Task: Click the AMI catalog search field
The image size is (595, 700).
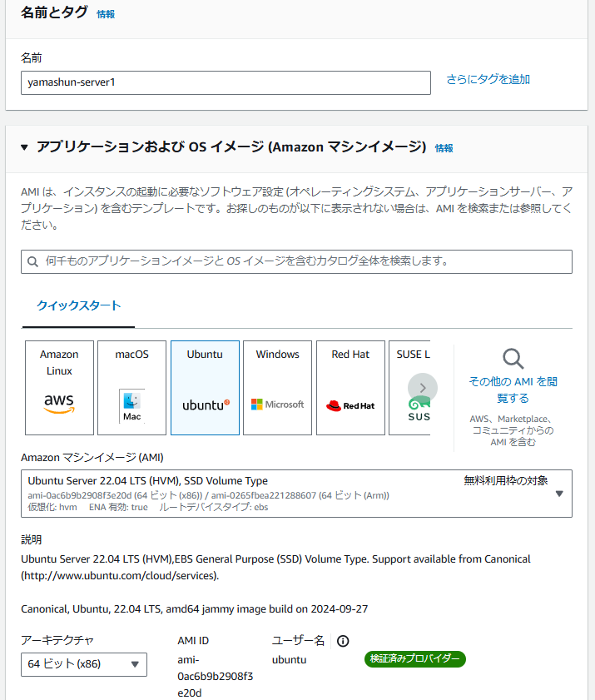Action: click(296, 261)
